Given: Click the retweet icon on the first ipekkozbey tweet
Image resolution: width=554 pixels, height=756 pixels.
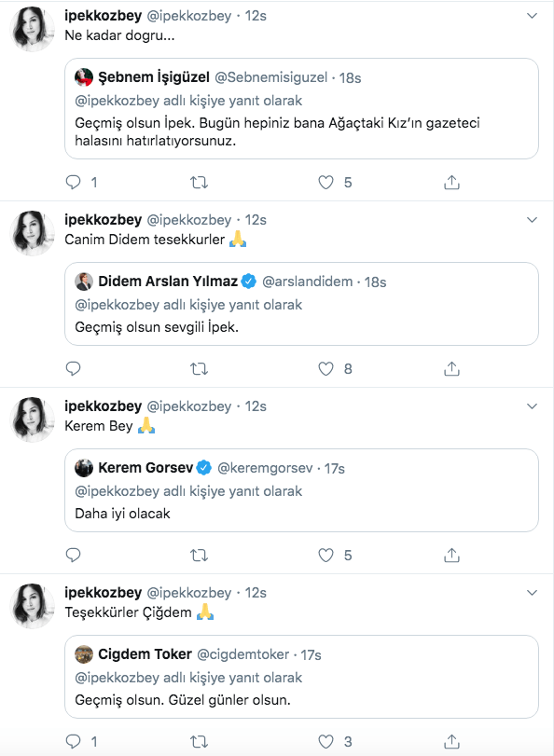Looking at the screenshot, I should click(x=199, y=183).
